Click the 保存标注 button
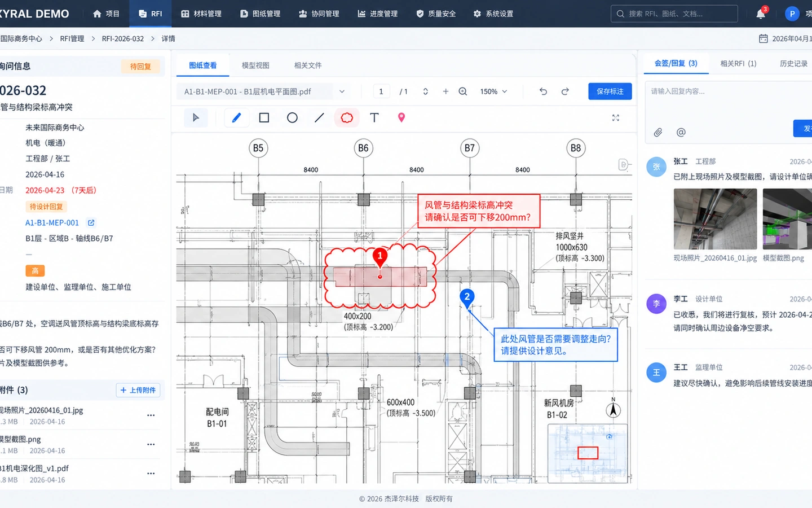This screenshot has height=508, width=812. [x=610, y=91]
